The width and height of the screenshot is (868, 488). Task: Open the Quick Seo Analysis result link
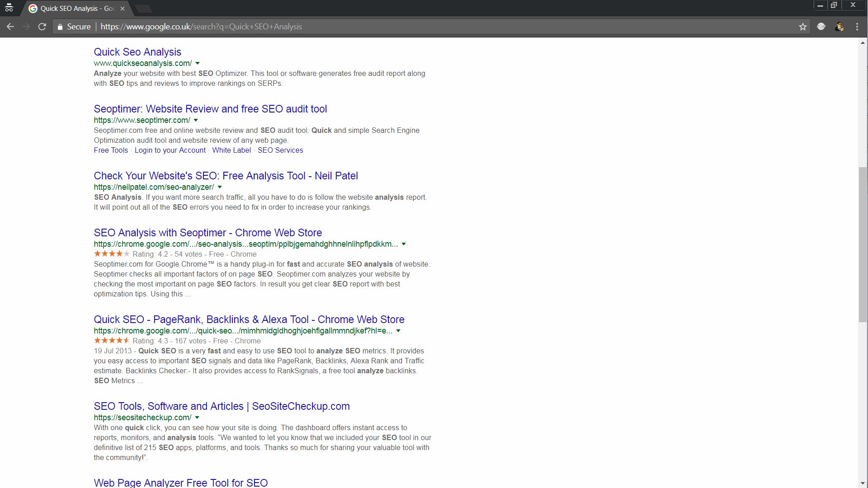click(x=137, y=52)
